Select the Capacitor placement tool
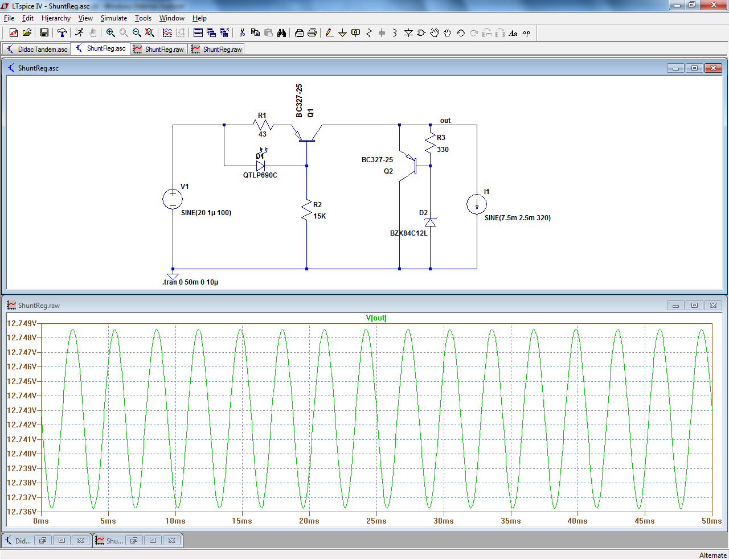The height and width of the screenshot is (560, 729). pos(382,33)
